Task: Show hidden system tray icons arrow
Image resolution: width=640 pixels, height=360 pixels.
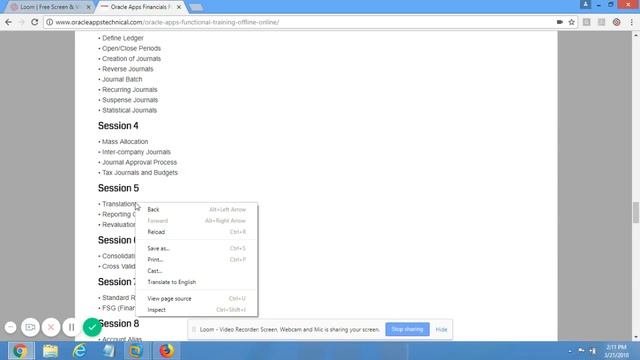Action: click(570, 351)
